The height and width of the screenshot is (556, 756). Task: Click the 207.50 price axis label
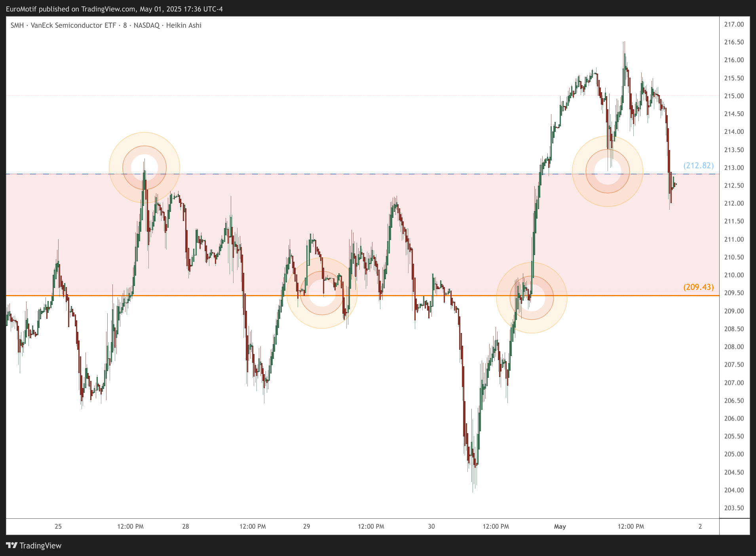[734, 364]
